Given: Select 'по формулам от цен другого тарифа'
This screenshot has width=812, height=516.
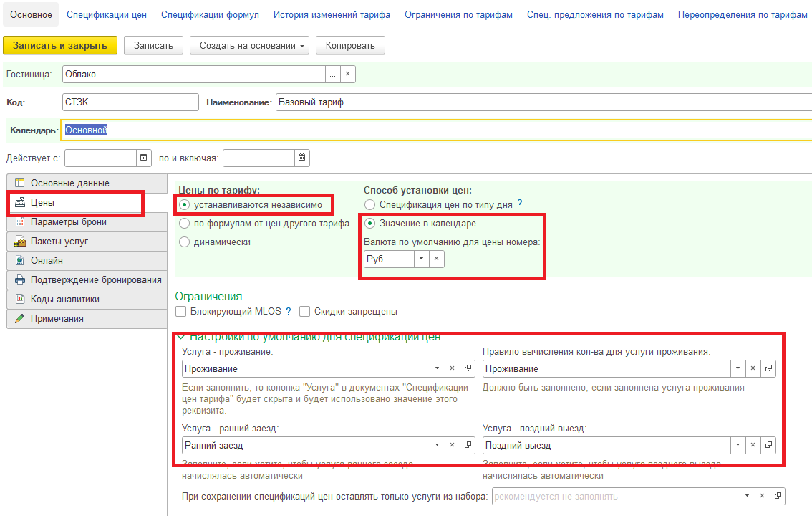Looking at the screenshot, I should [184, 224].
